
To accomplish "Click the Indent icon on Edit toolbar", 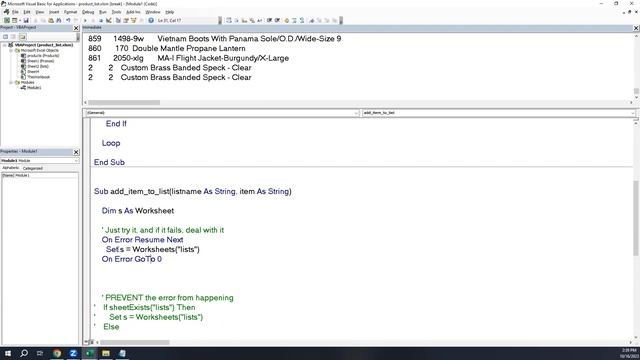I will pyautogui.click(x=269, y=20).
